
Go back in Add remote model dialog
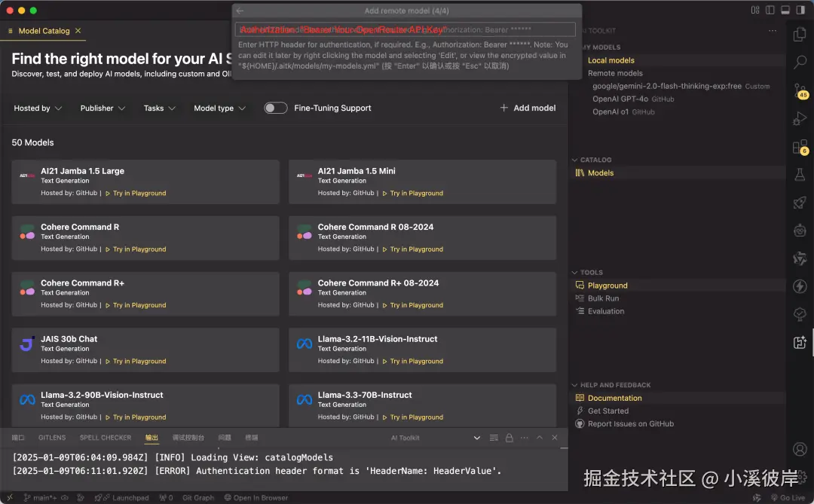coord(240,11)
